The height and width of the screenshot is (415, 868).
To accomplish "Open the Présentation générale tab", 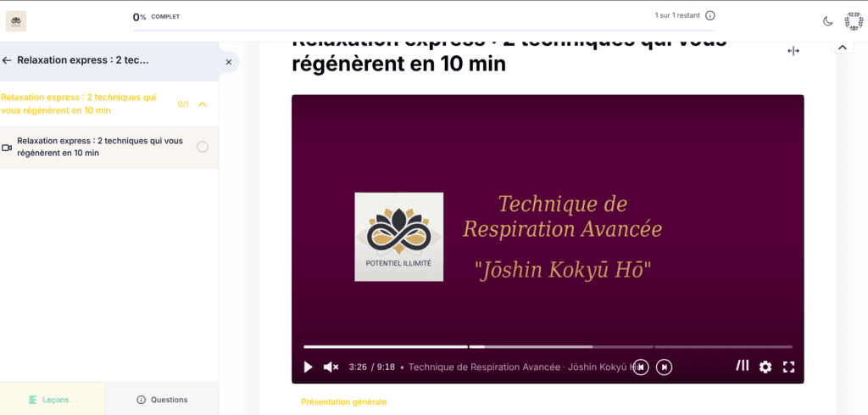I will (x=343, y=401).
